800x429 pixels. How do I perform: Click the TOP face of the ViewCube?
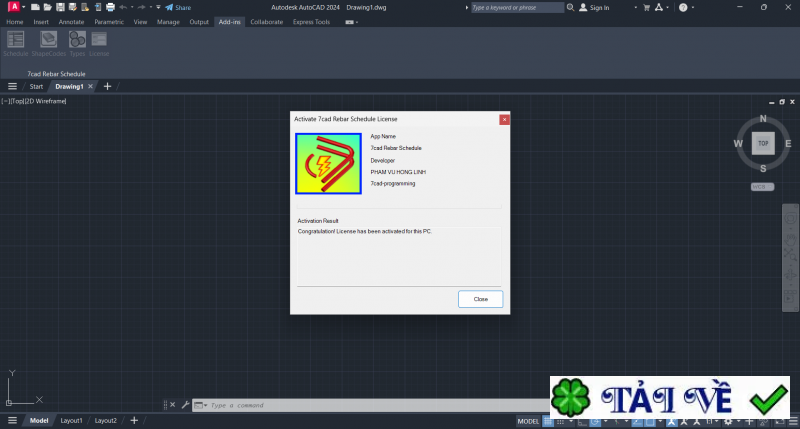click(x=763, y=143)
